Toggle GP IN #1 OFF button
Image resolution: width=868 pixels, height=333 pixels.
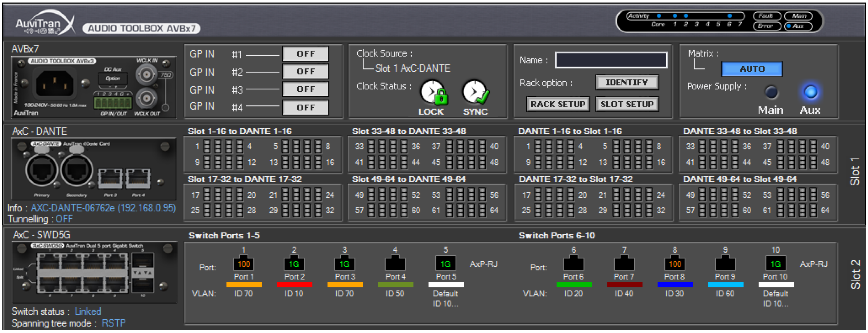click(306, 54)
